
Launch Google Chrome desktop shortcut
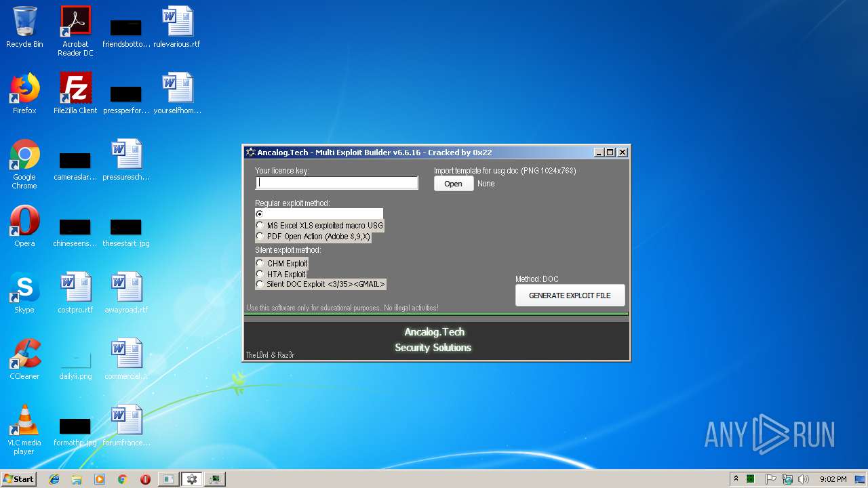point(24,164)
